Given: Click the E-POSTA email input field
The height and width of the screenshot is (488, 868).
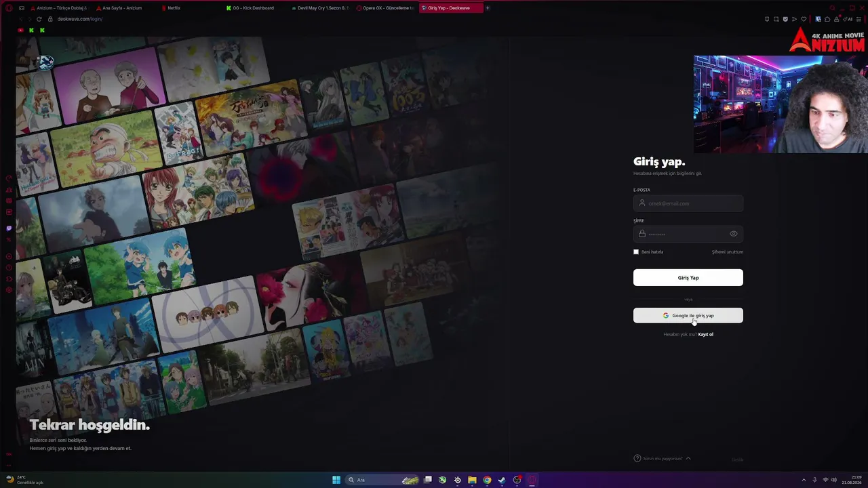Looking at the screenshot, I should [x=688, y=203].
